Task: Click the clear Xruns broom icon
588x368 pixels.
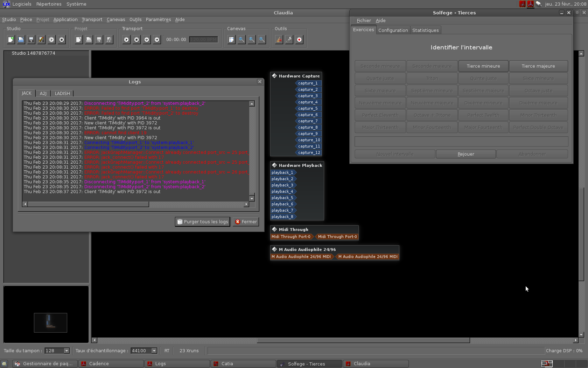Action: pyautogui.click(x=279, y=40)
